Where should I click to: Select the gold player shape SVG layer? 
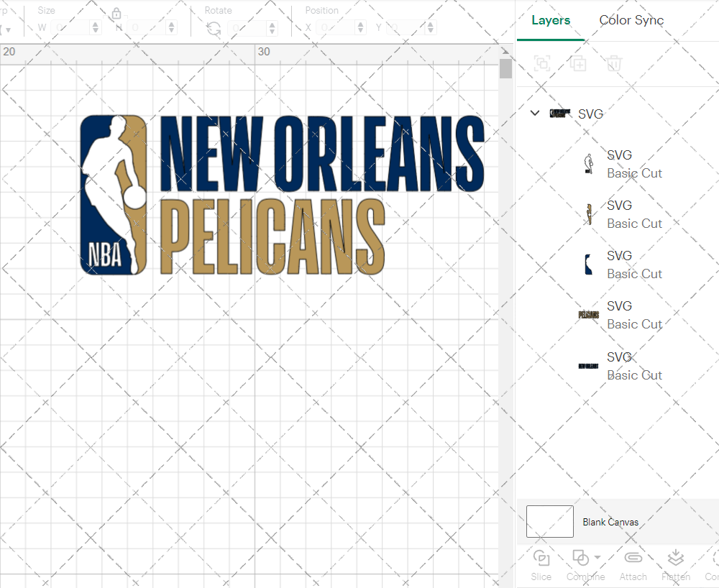(x=588, y=214)
